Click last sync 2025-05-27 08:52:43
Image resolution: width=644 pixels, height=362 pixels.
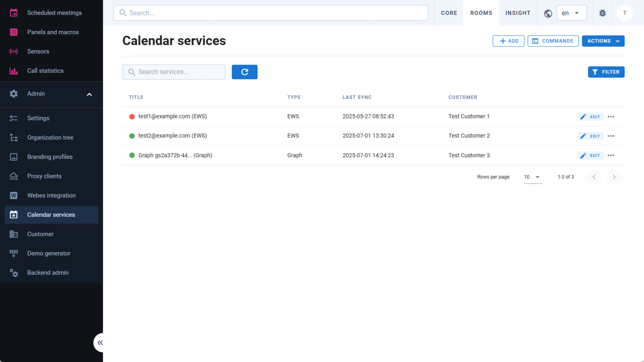pyautogui.click(x=368, y=116)
